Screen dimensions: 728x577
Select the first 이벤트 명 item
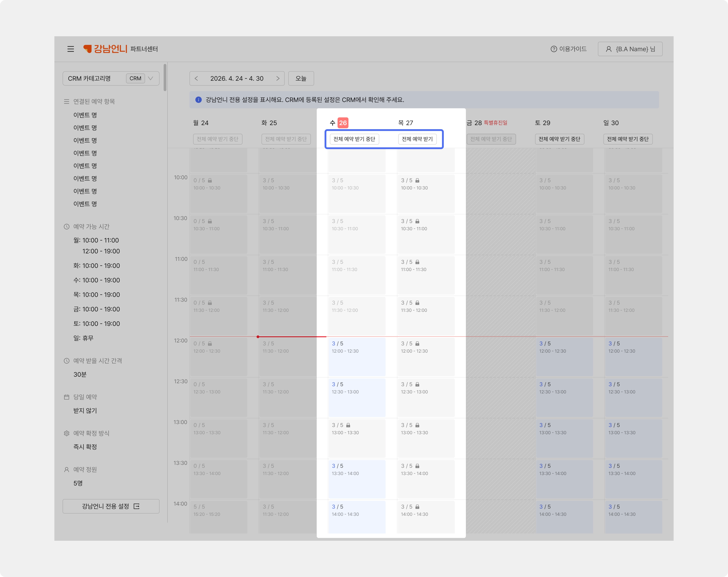(85, 115)
